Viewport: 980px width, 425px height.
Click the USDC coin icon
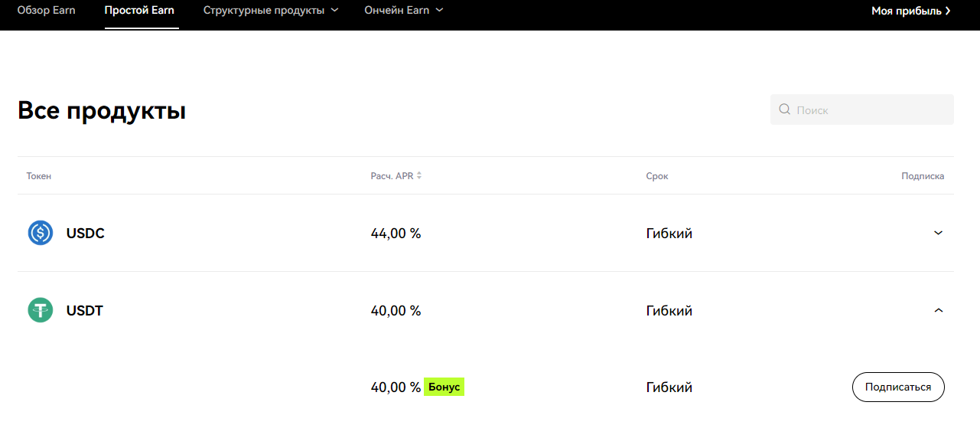[41, 233]
